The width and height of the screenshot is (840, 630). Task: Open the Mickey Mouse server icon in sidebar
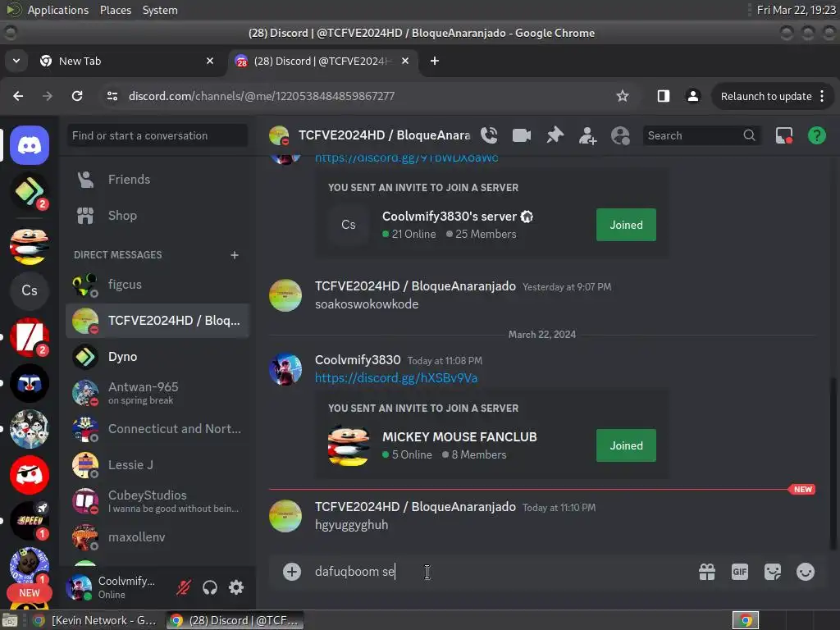pyautogui.click(x=30, y=246)
